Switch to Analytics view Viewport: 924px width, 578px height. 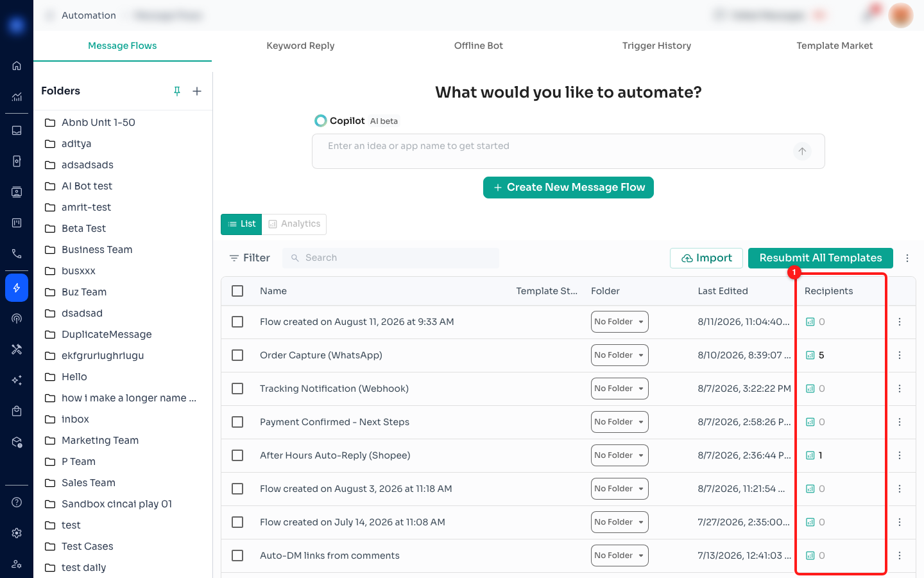[x=295, y=224]
